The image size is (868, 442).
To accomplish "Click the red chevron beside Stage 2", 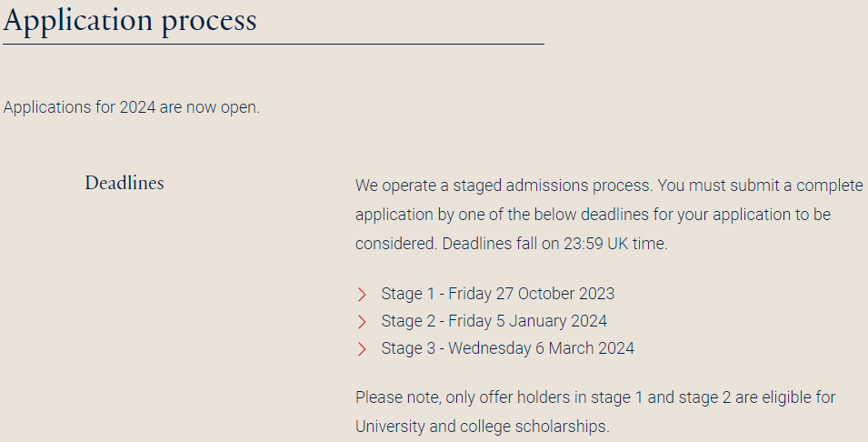I will (x=362, y=322).
